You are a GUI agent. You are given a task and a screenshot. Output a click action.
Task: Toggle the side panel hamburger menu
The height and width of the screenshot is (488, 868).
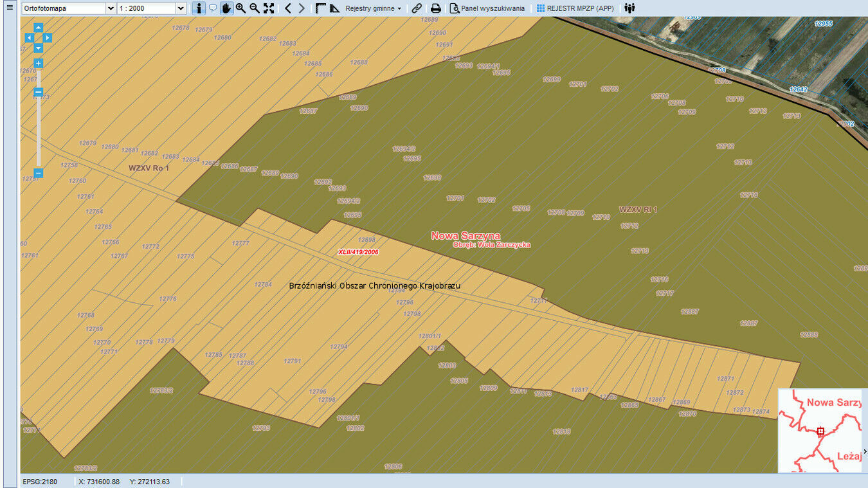click(x=9, y=8)
